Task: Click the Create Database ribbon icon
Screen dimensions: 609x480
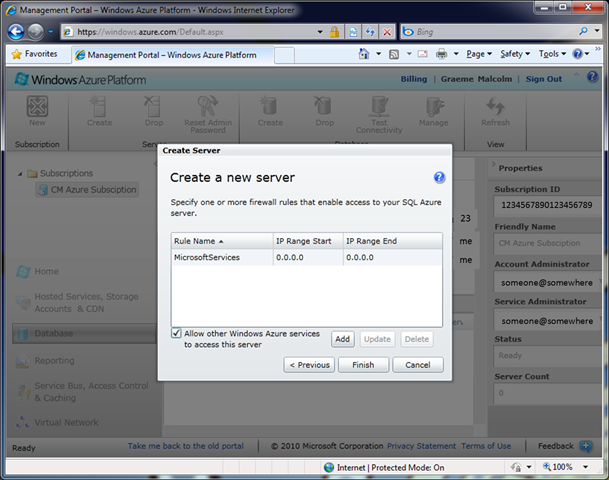Action: click(x=269, y=106)
